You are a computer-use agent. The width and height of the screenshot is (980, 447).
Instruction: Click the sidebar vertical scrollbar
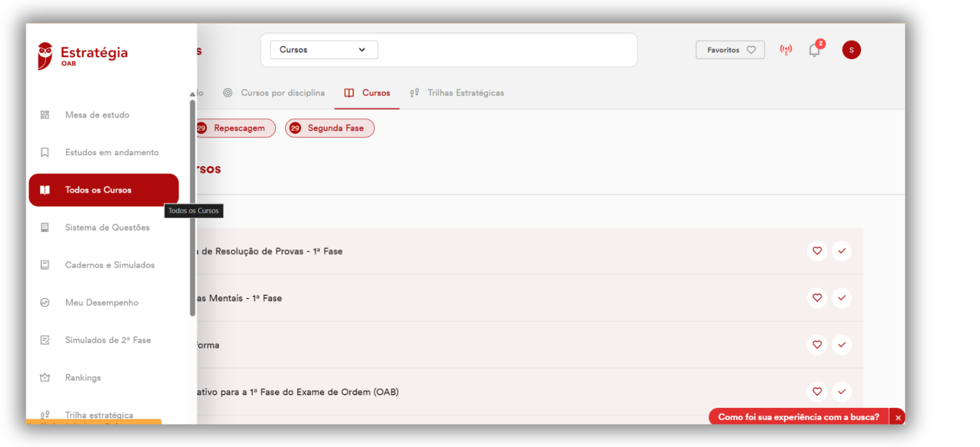tap(192, 208)
